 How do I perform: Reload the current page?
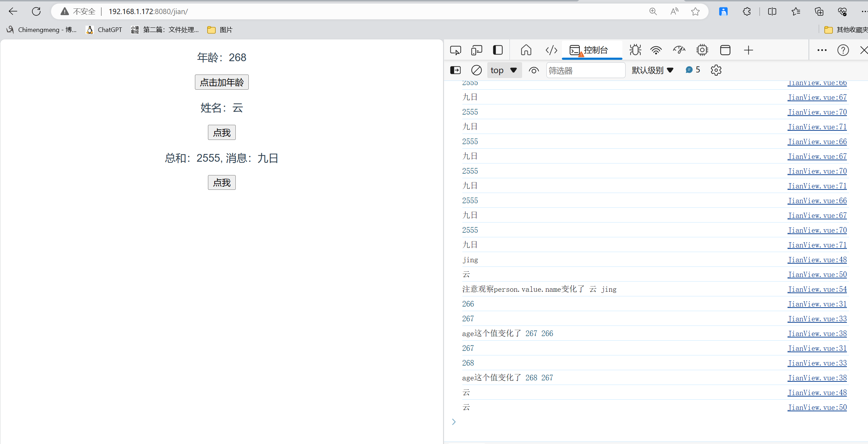[x=36, y=11]
